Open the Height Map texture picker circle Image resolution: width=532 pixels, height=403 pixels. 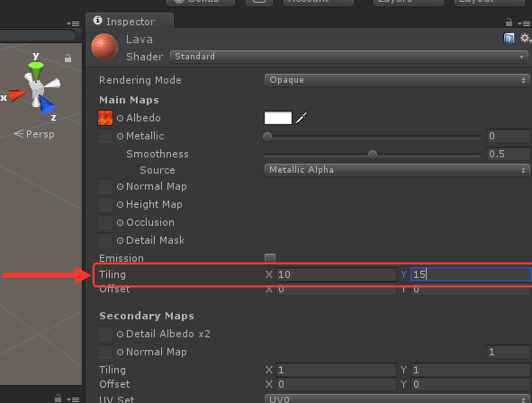click(120, 205)
